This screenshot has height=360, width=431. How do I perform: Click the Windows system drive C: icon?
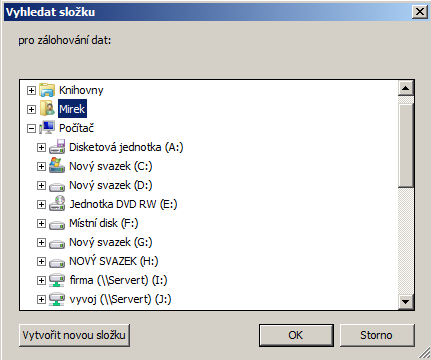[57, 166]
